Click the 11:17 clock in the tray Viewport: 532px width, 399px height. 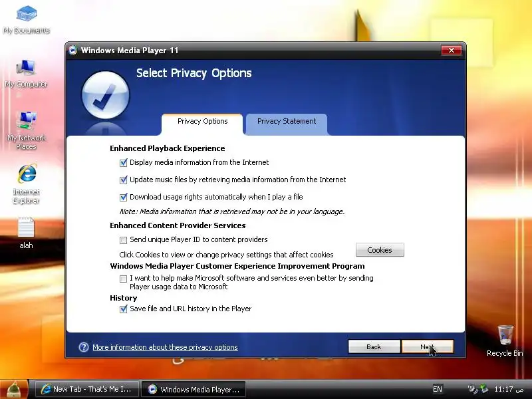pos(509,389)
